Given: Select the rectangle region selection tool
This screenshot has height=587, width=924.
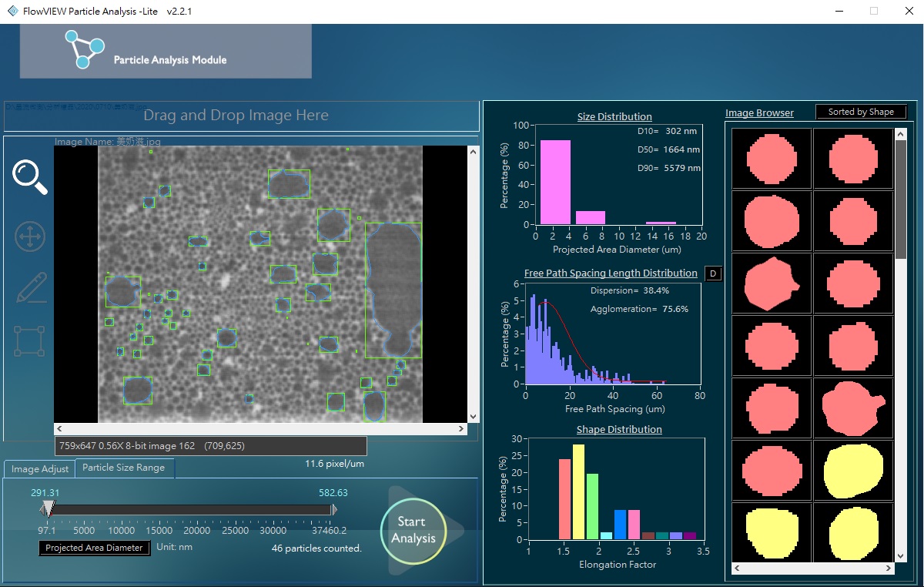Looking at the screenshot, I should [x=30, y=340].
